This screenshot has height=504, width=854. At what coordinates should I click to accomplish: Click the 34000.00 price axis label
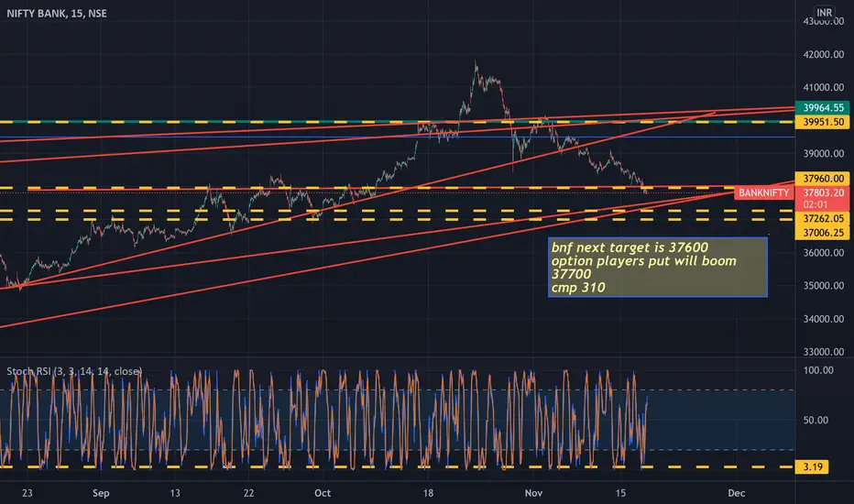click(824, 319)
